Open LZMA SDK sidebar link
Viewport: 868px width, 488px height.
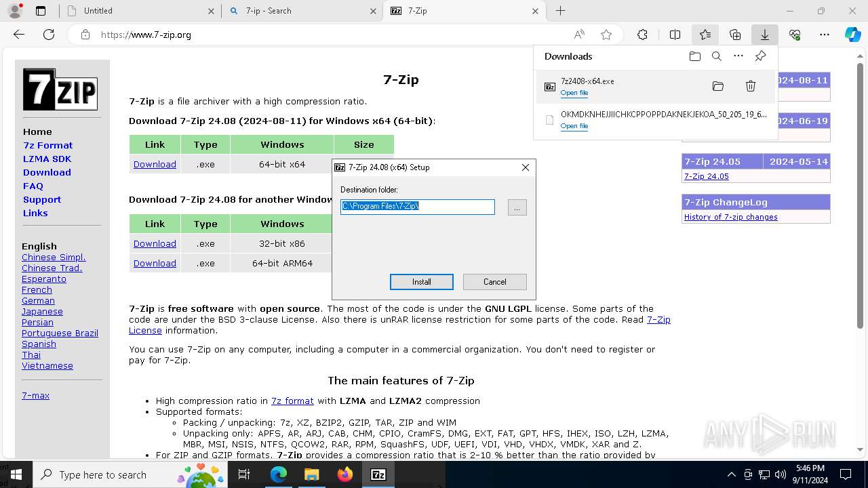pos(47,159)
